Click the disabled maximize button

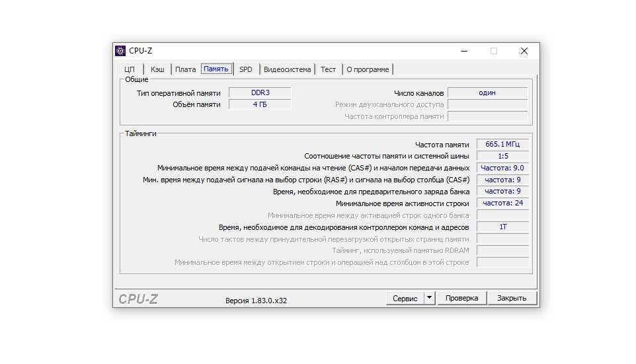[x=494, y=51]
